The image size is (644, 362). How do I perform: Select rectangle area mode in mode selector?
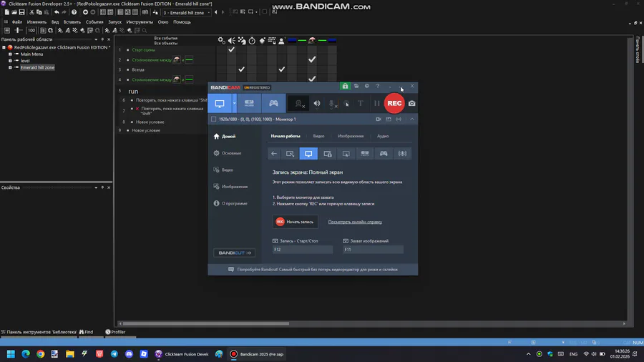[x=290, y=154]
